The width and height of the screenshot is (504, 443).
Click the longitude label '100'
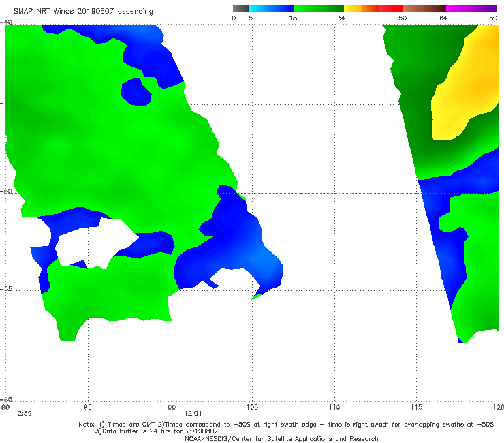[x=170, y=407]
